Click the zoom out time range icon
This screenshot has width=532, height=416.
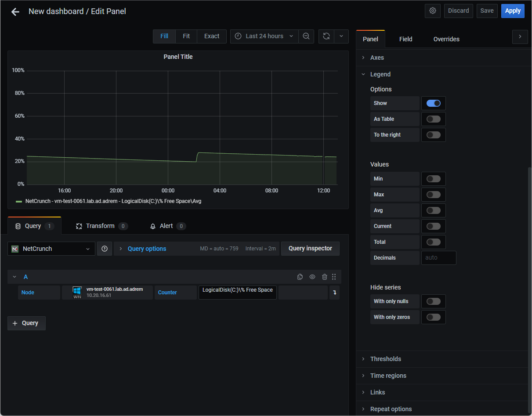click(306, 36)
